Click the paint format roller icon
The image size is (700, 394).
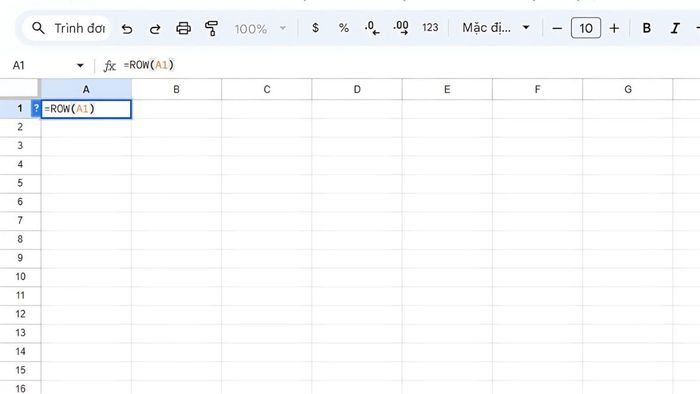[211, 29]
